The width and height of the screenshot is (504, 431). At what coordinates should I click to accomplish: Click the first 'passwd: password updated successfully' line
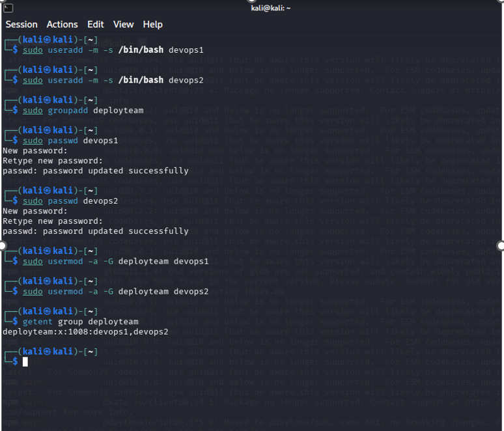(x=96, y=171)
